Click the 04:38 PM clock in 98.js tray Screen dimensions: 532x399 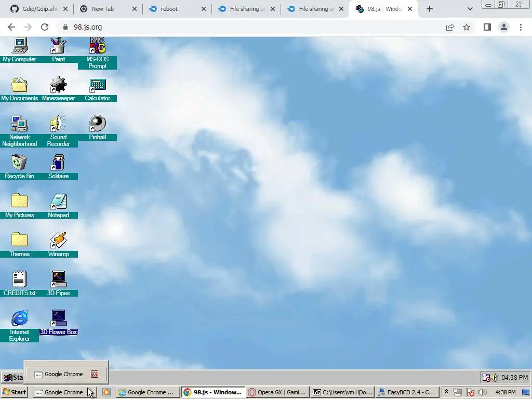pos(514,378)
